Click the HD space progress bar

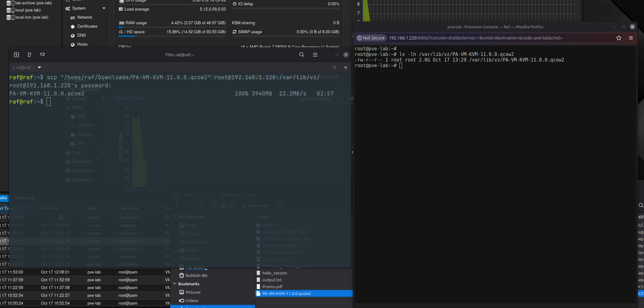[172, 36]
